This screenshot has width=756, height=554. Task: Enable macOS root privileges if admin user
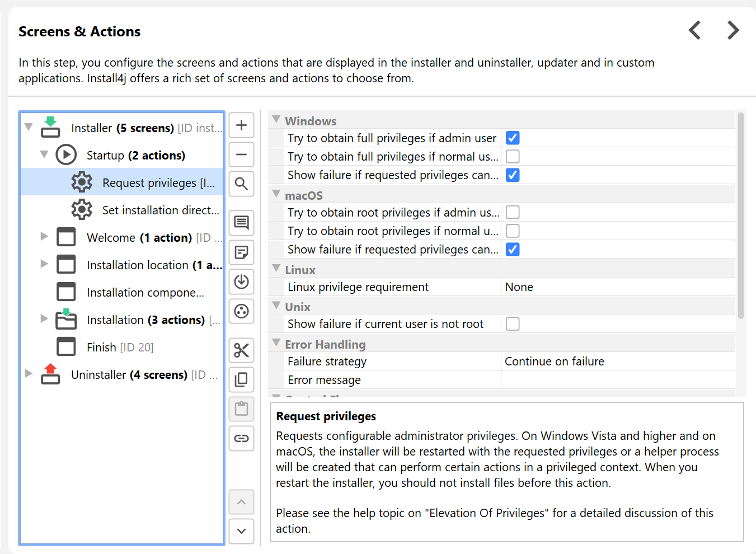coord(513,213)
